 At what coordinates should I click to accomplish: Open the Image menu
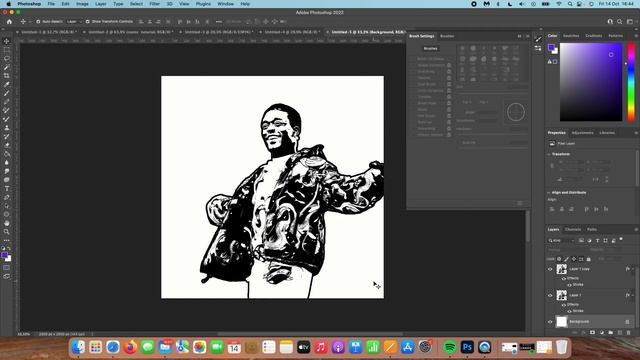tap(82, 4)
